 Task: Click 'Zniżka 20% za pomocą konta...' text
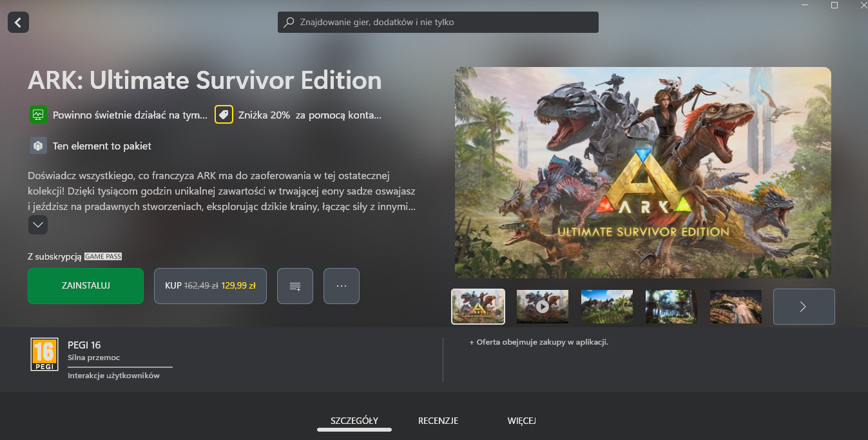click(310, 115)
